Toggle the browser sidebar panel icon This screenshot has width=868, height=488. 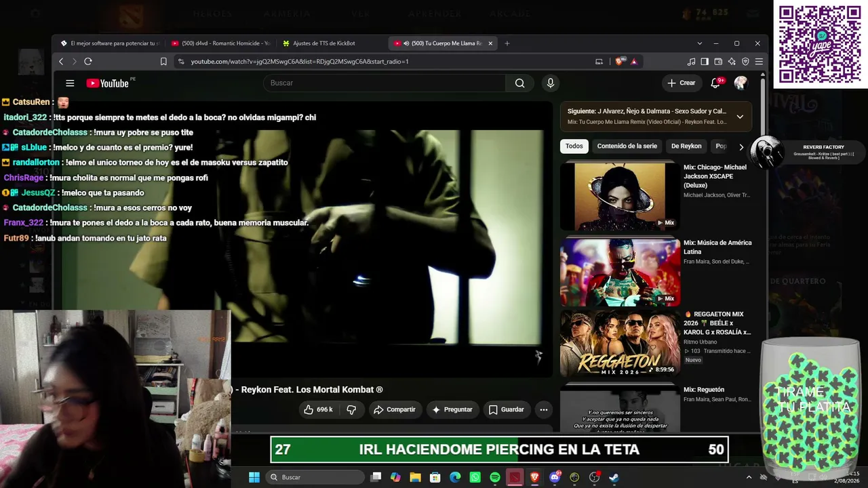coord(705,62)
